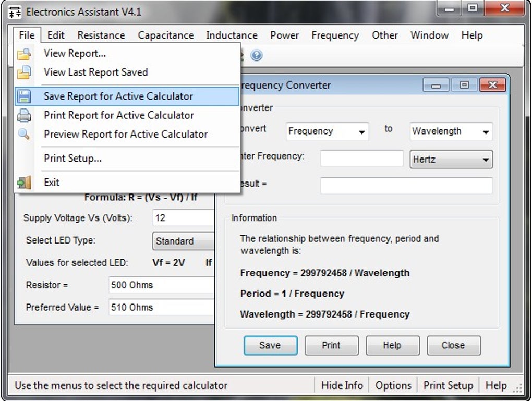
Task: Click the Preferred Value field 510 Ohms
Action: pyautogui.click(x=162, y=307)
